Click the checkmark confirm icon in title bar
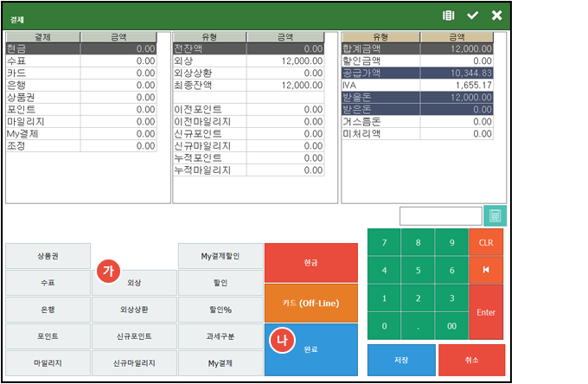 click(x=472, y=16)
